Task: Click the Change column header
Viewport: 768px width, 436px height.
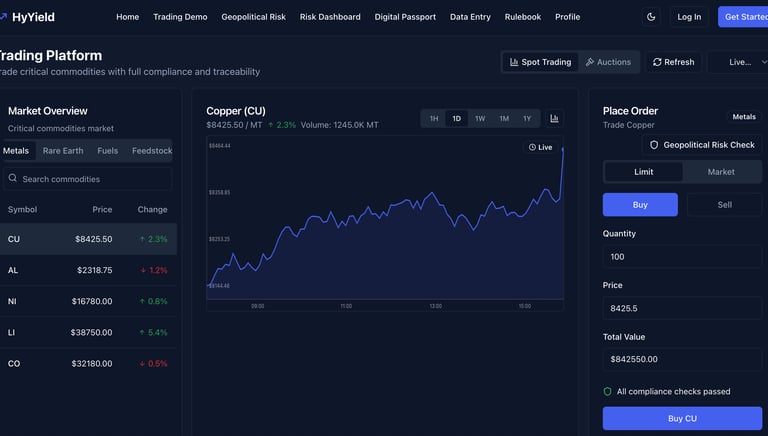Action: 152,209
